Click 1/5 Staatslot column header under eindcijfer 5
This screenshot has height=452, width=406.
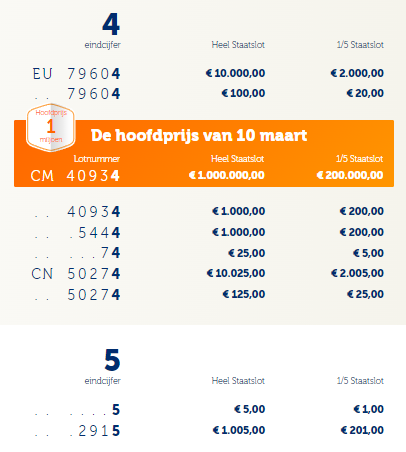(x=360, y=381)
